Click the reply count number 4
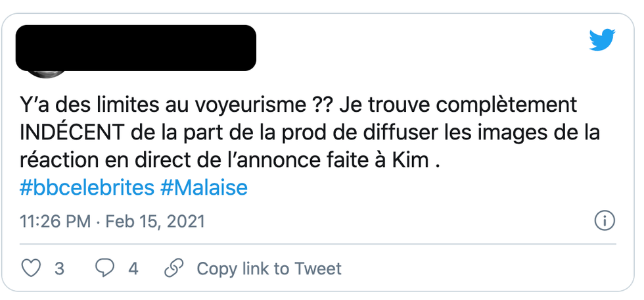 click(133, 268)
